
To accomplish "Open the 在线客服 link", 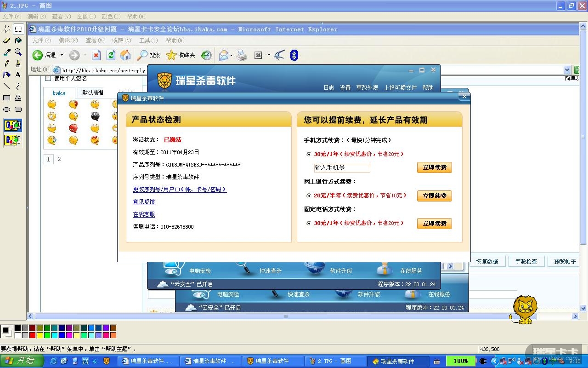I will tap(144, 214).
